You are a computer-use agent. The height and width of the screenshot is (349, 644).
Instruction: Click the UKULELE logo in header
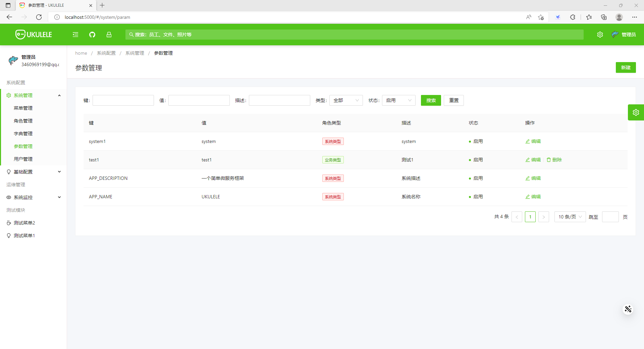tap(34, 35)
